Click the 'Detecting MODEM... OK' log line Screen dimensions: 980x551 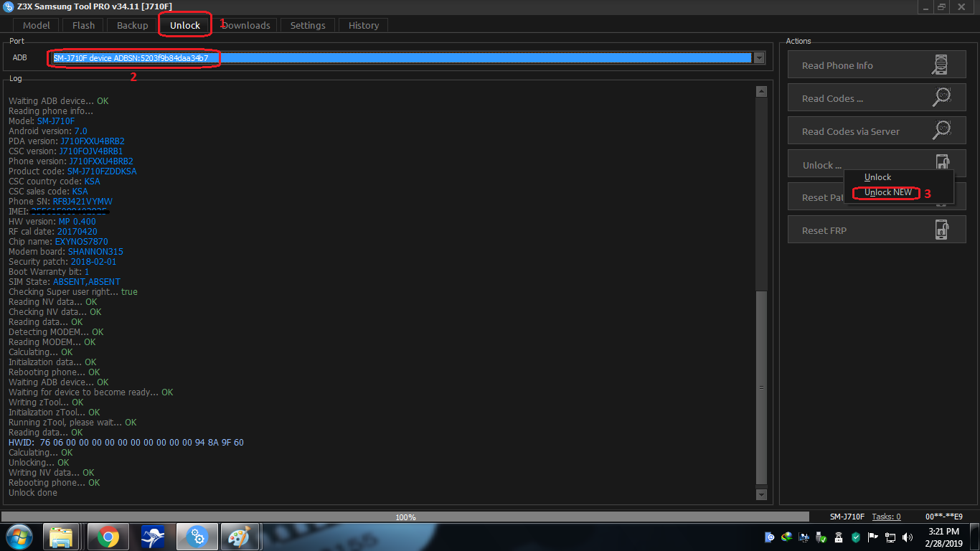[56, 332]
